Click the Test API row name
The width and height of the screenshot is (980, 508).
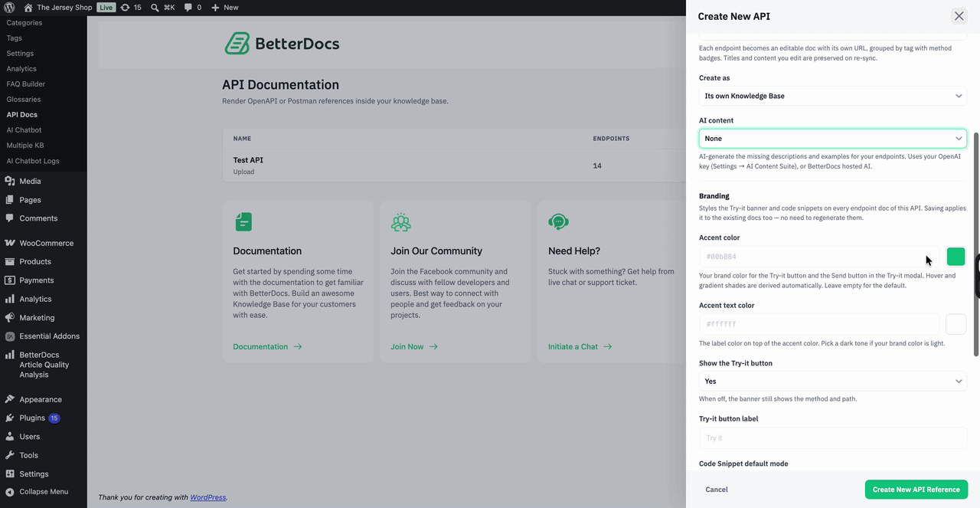pos(248,160)
